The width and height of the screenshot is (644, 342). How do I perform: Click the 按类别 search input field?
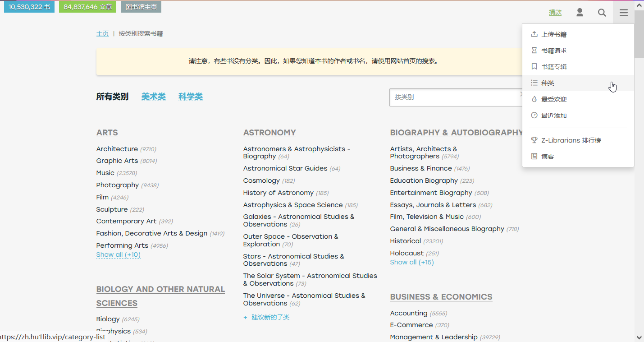tap(453, 97)
